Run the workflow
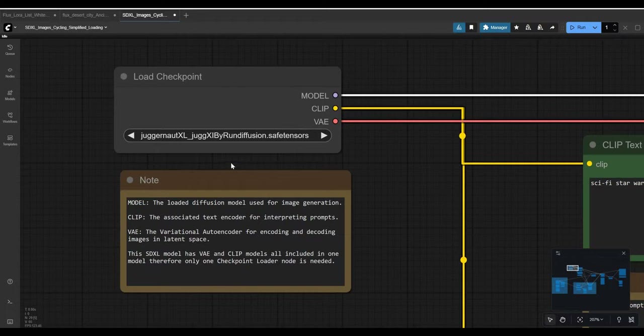 point(578,28)
